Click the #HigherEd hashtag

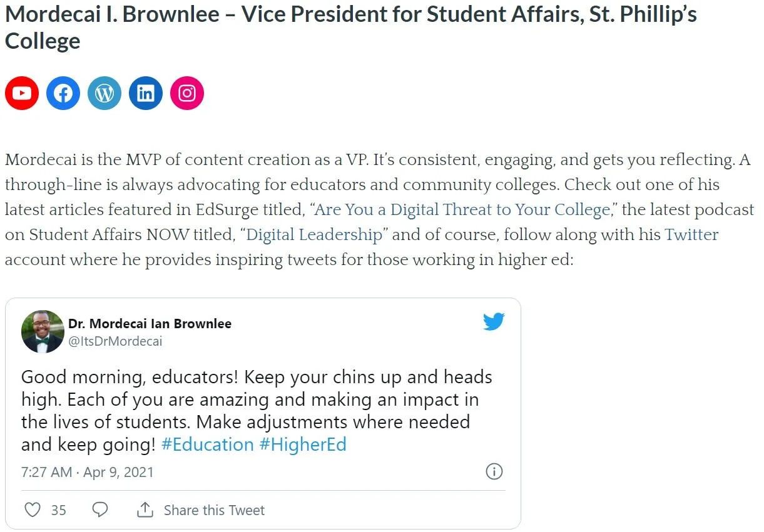pyautogui.click(x=302, y=444)
